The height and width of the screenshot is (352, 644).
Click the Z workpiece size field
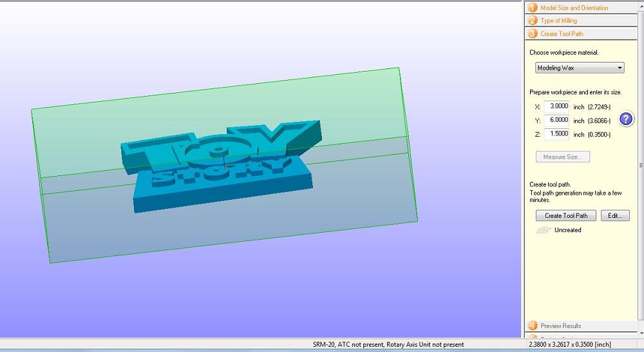(556, 134)
